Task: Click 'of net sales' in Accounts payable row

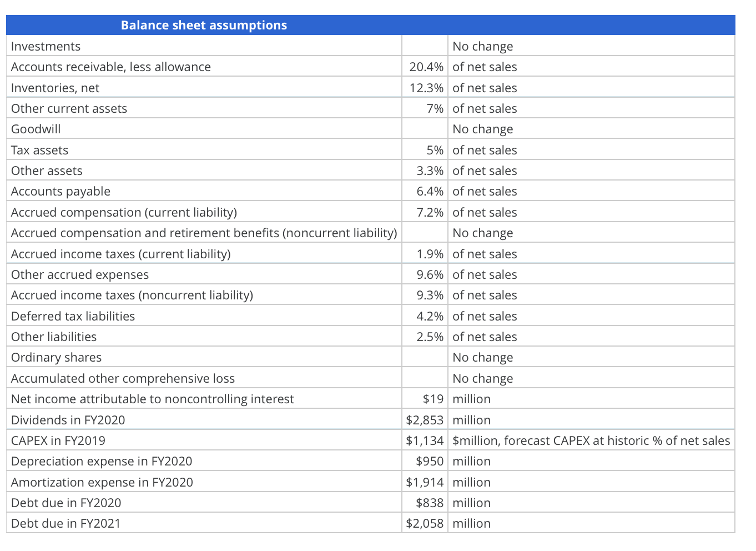Action: [x=485, y=191]
